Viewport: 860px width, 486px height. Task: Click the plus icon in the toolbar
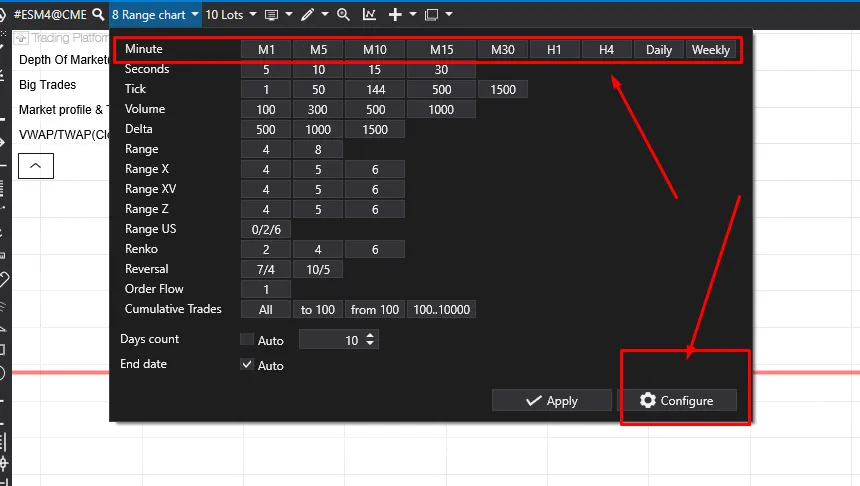396,15
